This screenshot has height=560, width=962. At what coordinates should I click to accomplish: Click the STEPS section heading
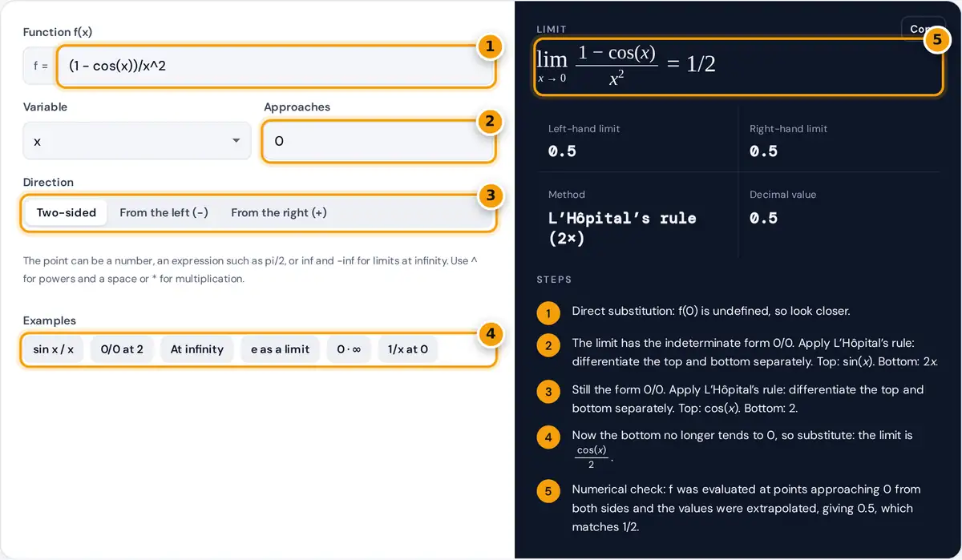554,280
